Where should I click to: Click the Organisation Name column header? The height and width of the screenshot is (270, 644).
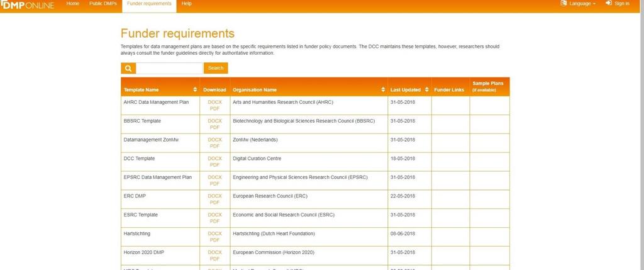309,87
